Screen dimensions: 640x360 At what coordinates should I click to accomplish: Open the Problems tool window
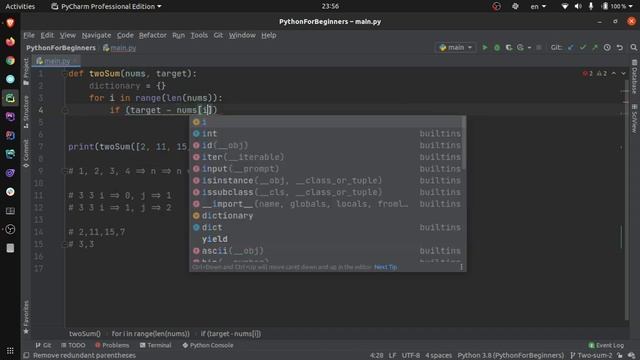pos(112,345)
